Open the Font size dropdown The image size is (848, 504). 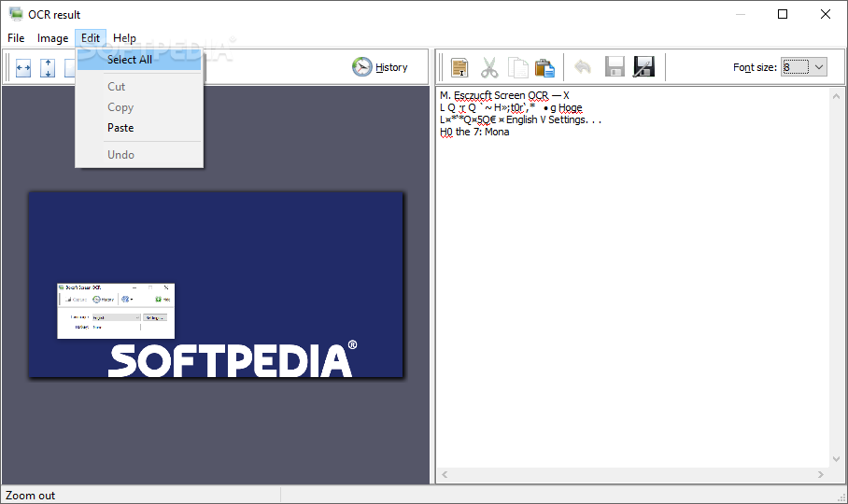pos(819,67)
